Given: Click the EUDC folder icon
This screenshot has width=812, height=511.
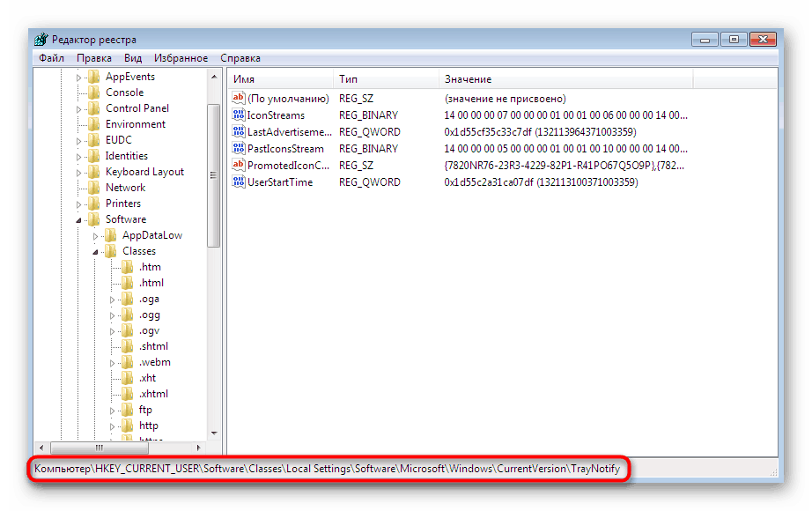Looking at the screenshot, I should (93, 140).
